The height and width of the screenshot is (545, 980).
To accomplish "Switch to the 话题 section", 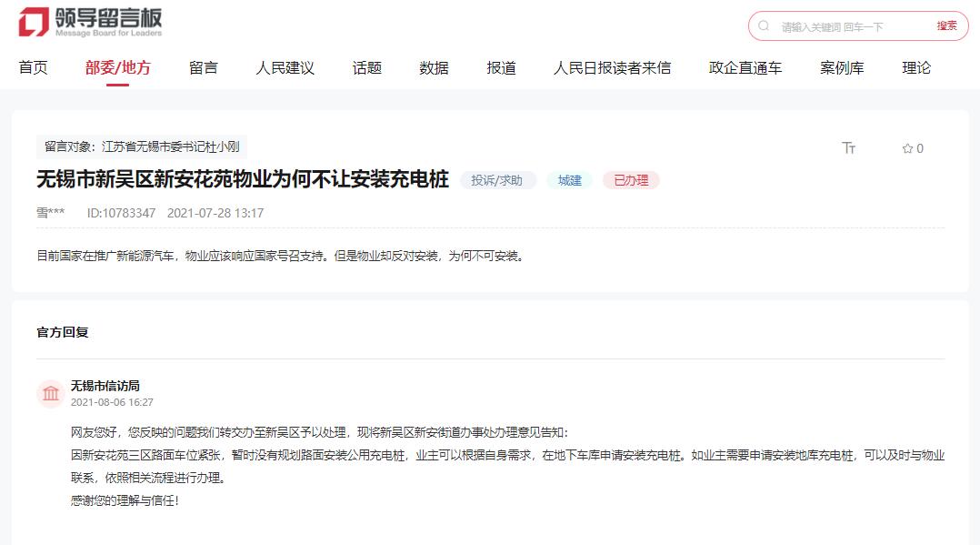I will [367, 68].
